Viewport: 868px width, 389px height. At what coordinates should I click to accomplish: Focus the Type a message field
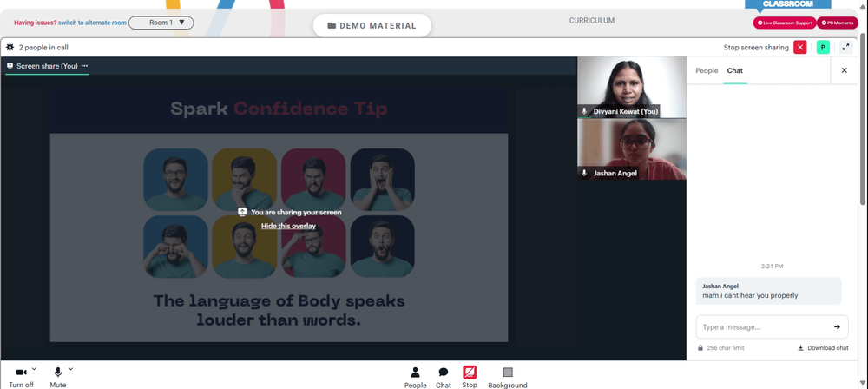[x=772, y=327]
